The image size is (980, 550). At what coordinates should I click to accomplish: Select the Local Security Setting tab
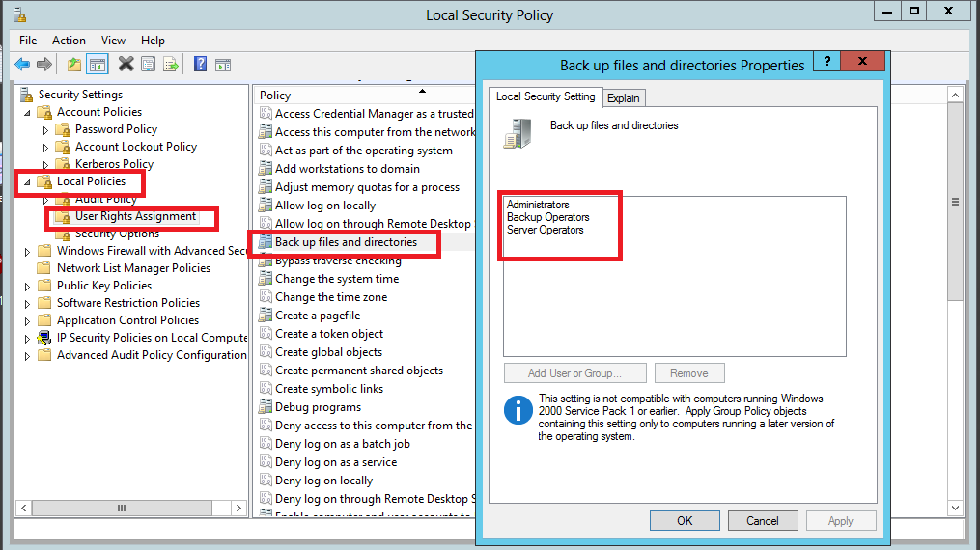coord(546,96)
